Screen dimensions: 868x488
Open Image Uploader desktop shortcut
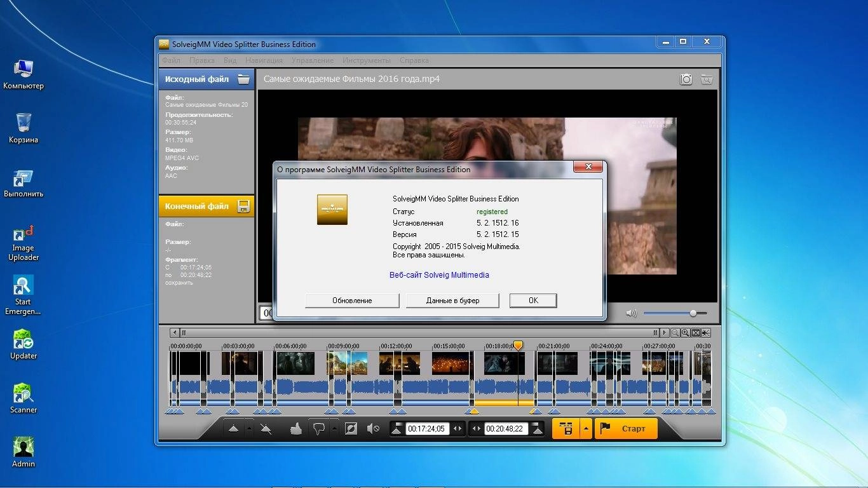point(24,242)
